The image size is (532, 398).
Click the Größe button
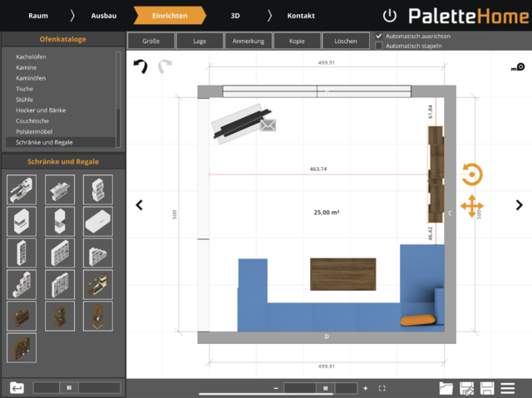tap(151, 41)
